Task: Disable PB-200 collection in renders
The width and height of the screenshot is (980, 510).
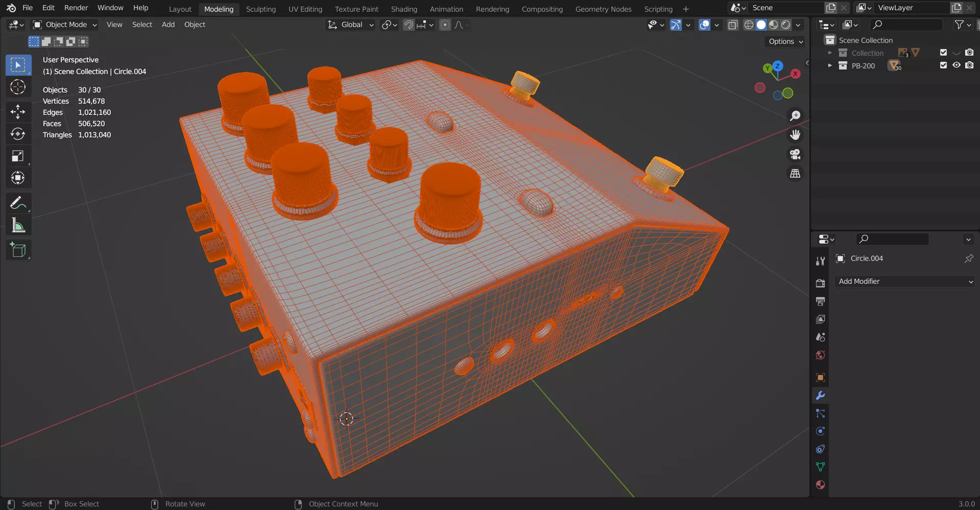Action: click(969, 65)
